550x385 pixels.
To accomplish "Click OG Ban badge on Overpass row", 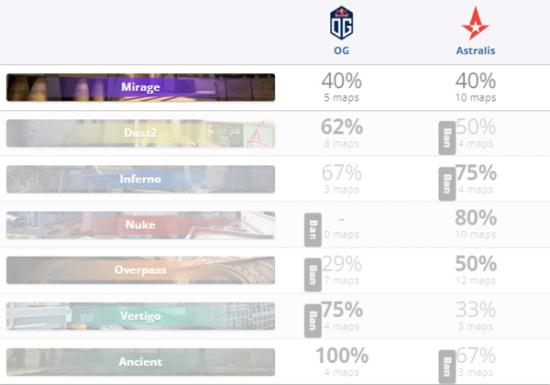I will tap(313, 275).
